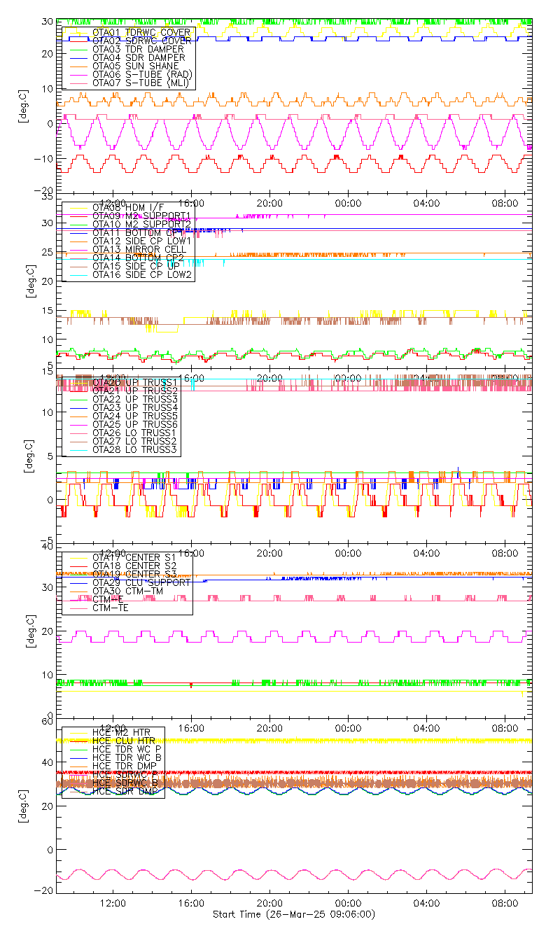Click the OTA03 TDR DAMPER legend label

(139, 50)
